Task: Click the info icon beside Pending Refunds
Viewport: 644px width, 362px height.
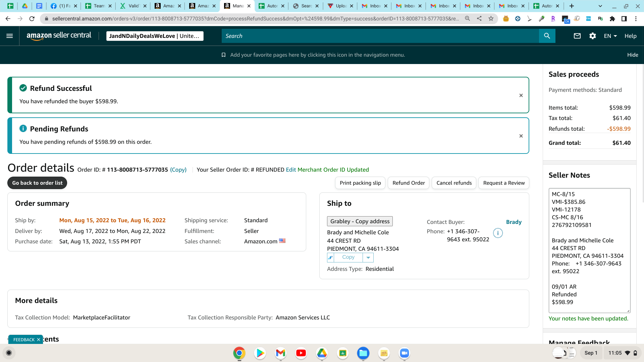Action: 23,128
